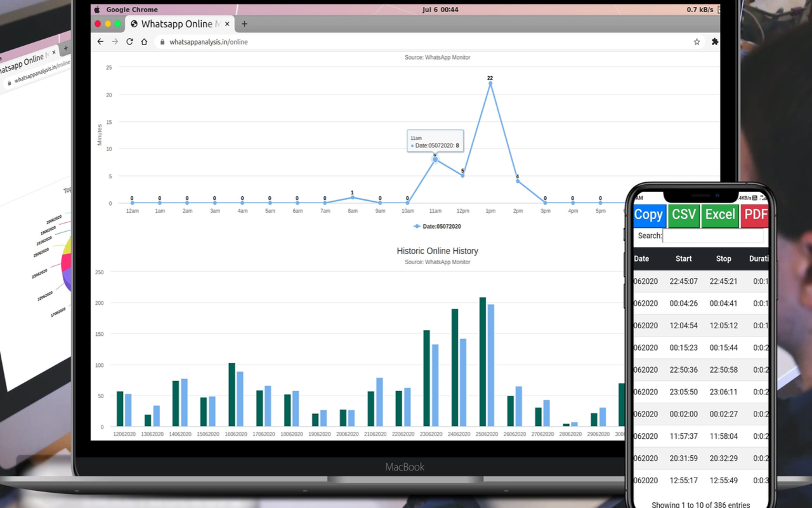Click the 11am data point on line chart
The width and height of the screenshot is (812, 508).
435,159
